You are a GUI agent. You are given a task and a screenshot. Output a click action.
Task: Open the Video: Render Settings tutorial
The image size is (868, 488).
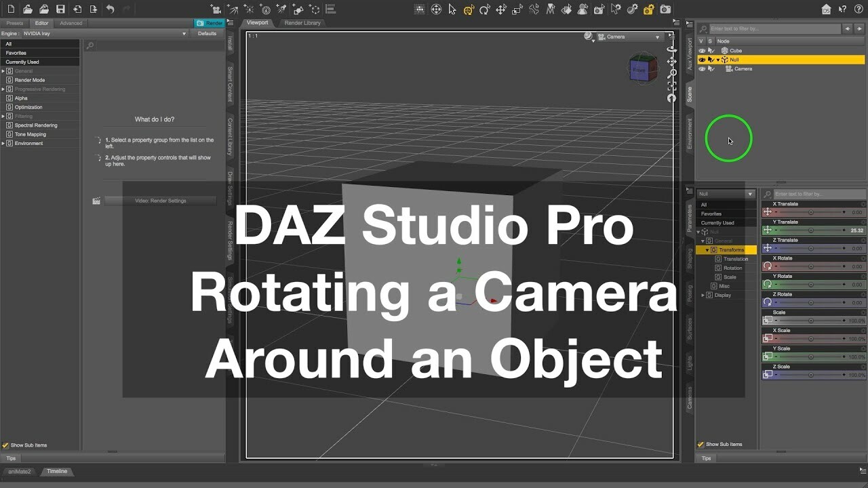point(161,200)
